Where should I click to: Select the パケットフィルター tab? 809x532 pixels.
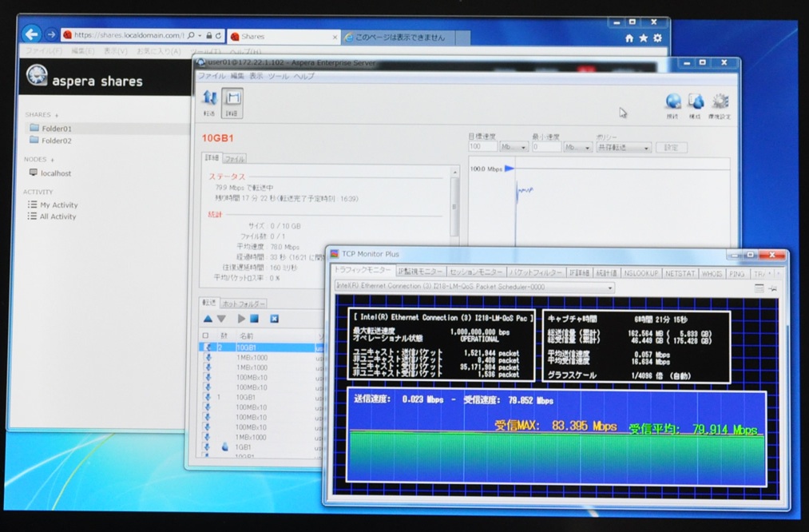coord(536,272)
